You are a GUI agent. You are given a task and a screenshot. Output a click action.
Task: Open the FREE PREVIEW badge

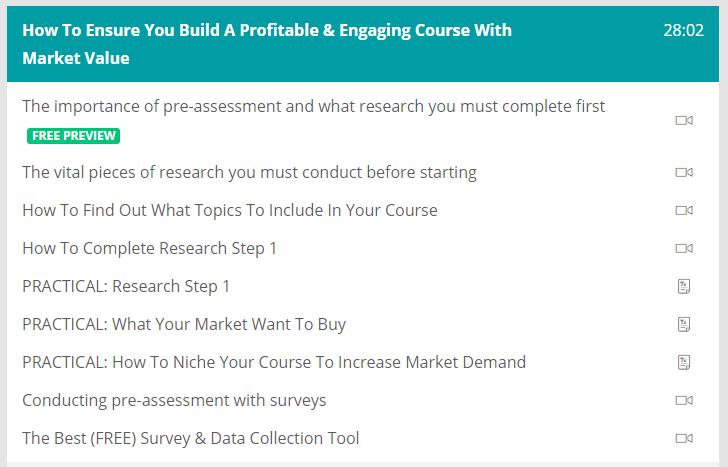pyautogui.click(x=74, y=135)
